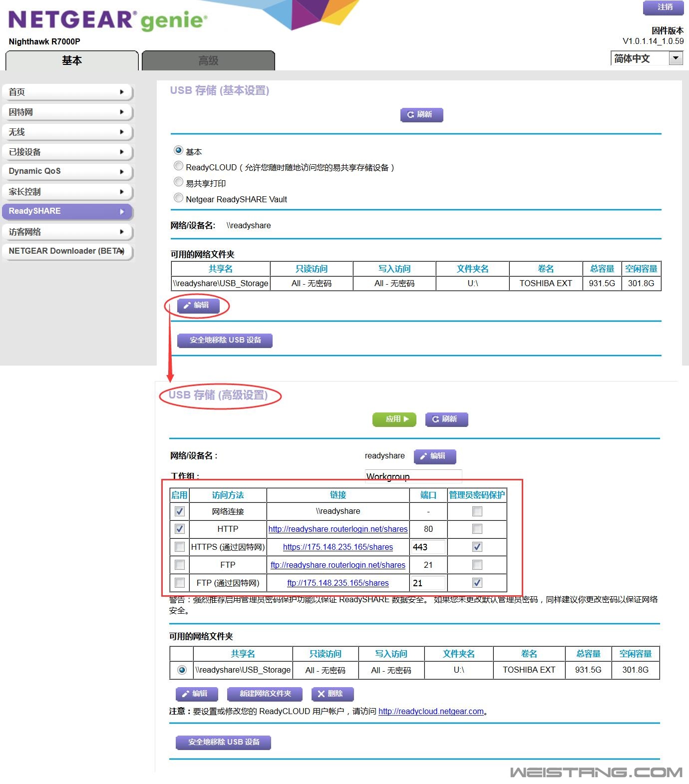Toggle enable checkbox for 网络连接

[x=180, y=511]
